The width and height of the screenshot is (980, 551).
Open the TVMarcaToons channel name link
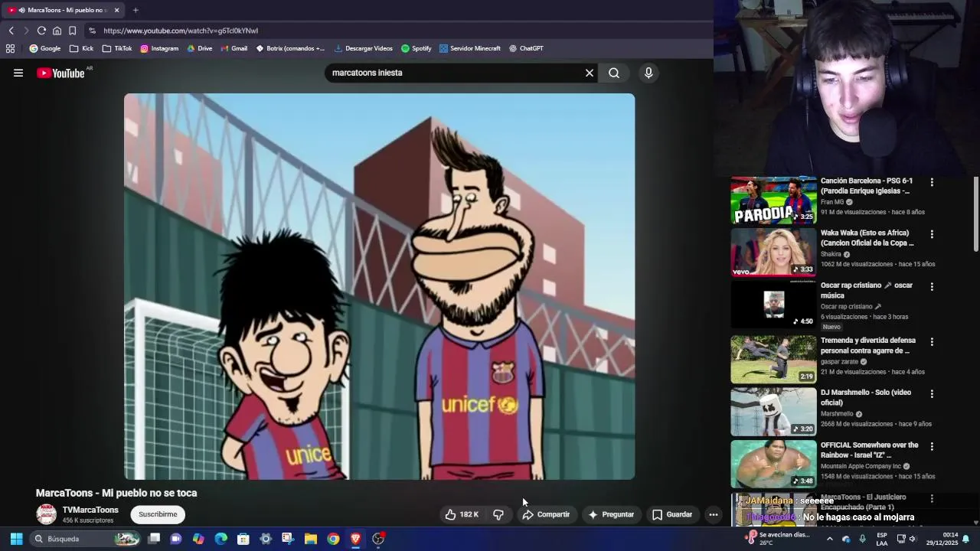[x=90, y=510]
